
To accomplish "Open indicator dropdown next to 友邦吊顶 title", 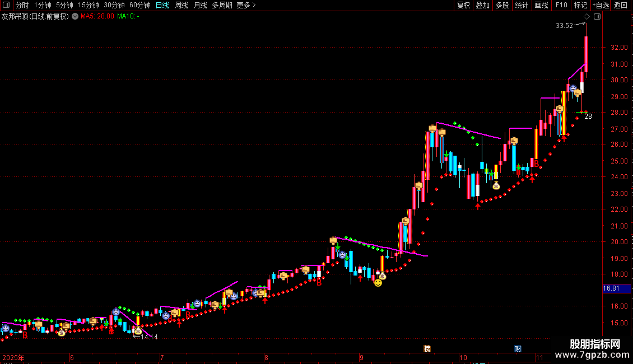I will point(75,16).
